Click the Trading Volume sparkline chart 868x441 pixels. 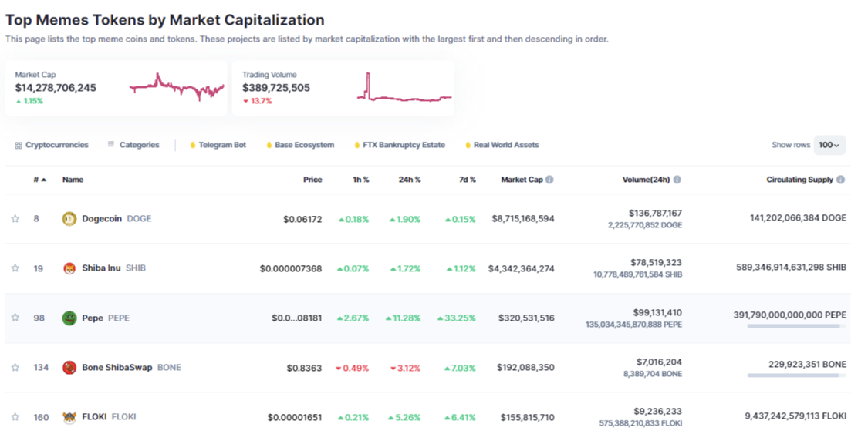pos(404,87)
